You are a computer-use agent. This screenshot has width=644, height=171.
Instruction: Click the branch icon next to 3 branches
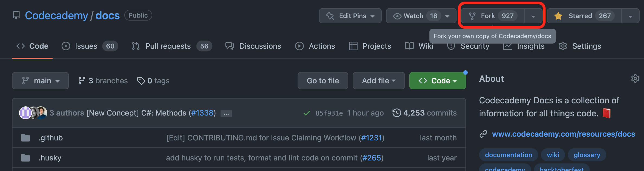82,80
